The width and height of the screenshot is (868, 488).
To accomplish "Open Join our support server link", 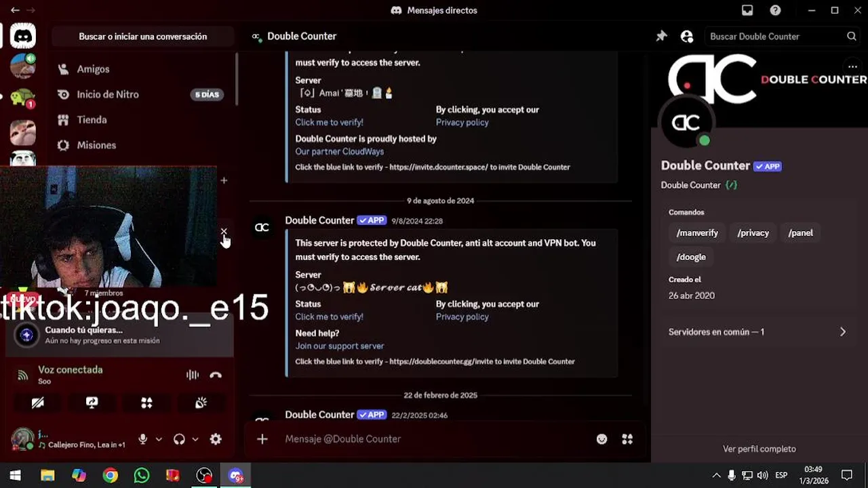I will tap(339, 346).
